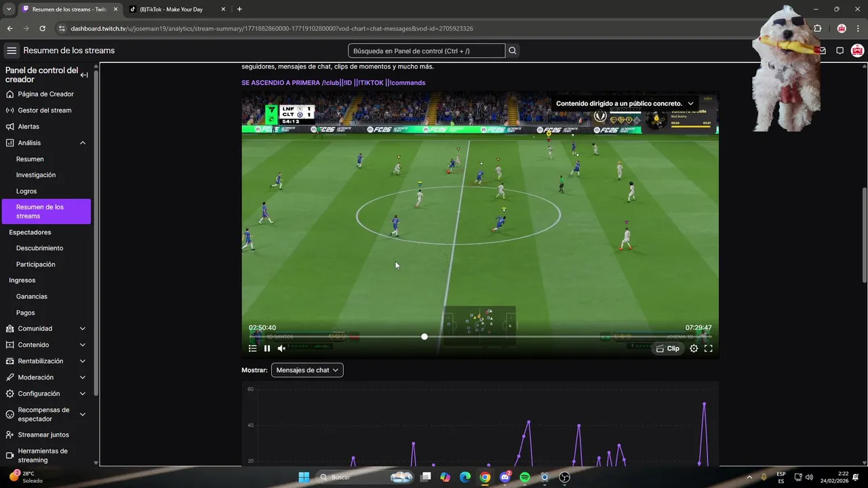Viewport: 868px width, 488px height.
Task: Open Copilot from the taskbar
Action: [445, 477]
